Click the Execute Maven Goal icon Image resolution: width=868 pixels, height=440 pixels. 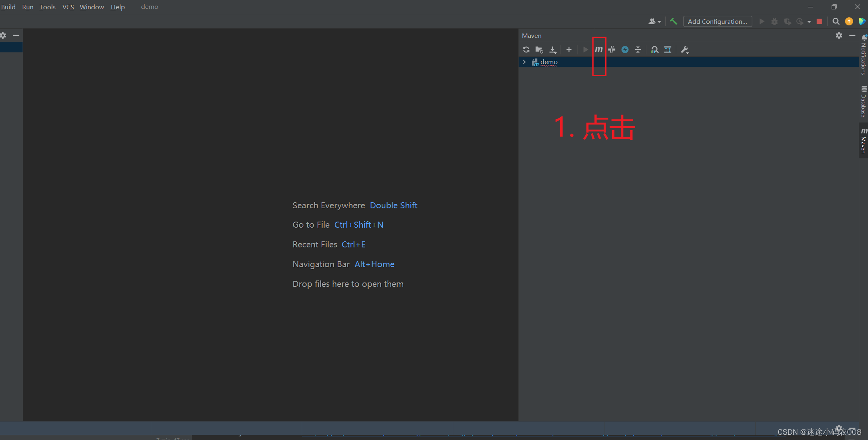click(x=599, y=50)
